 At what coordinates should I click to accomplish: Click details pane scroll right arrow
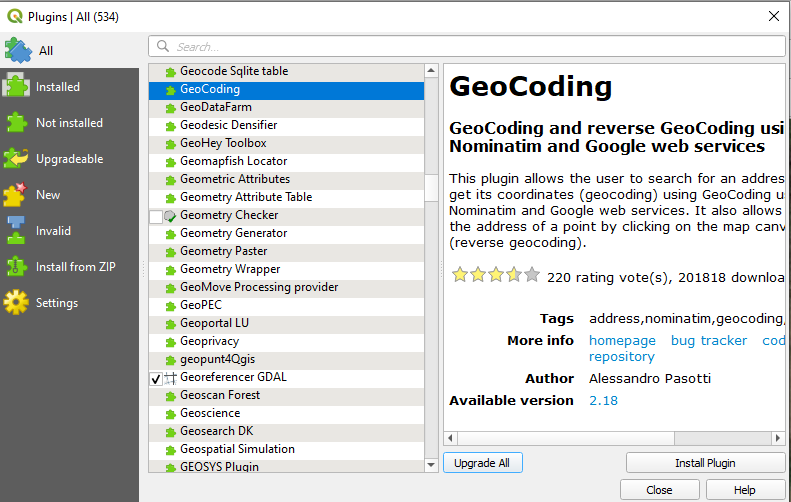pyautogui.click(x=778, y=438)
